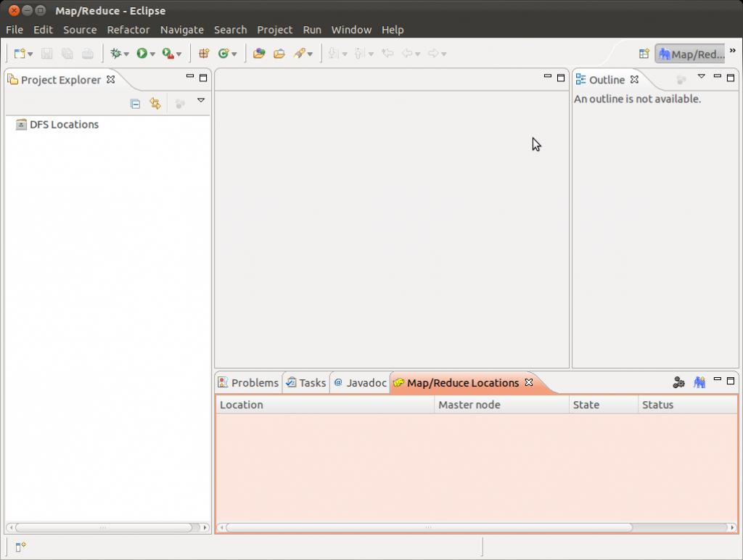Show hidden perspectives chevron

click(x=733, y=50)
